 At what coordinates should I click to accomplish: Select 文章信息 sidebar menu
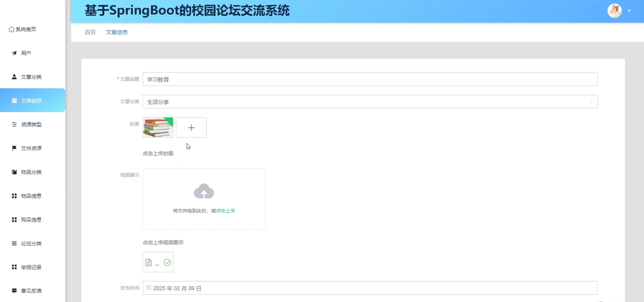[33, 101]
